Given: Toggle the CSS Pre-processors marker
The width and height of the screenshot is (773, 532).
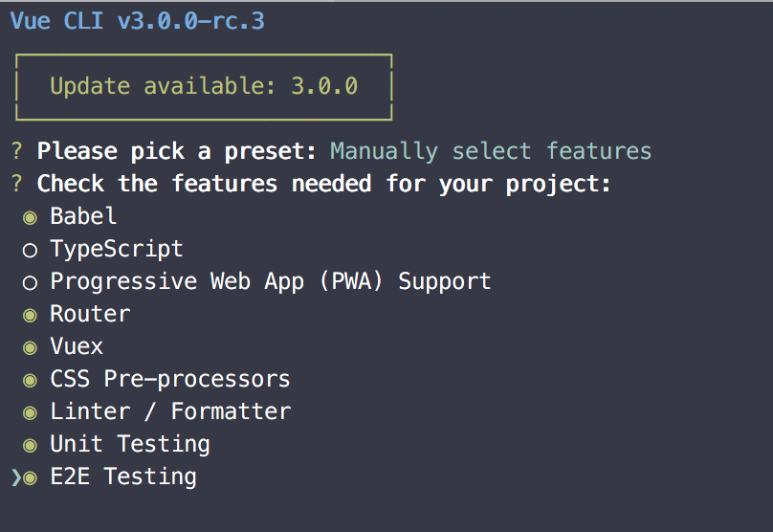Looking at the screenshot, I should tap(30, 380).
